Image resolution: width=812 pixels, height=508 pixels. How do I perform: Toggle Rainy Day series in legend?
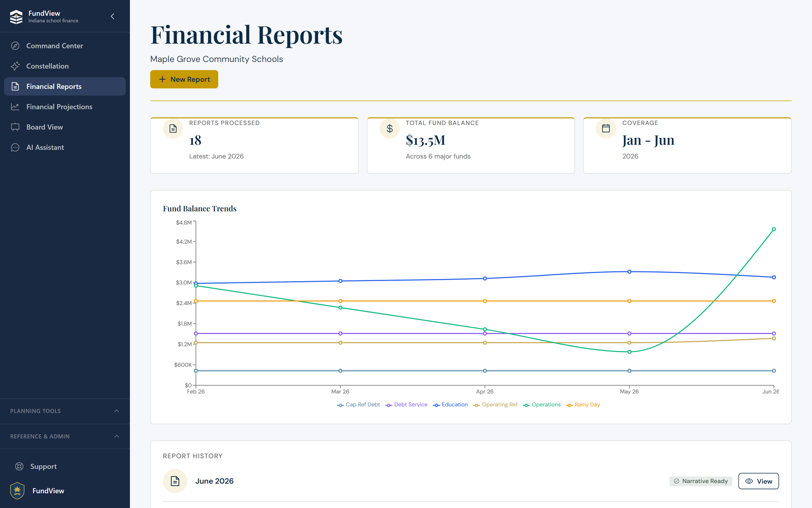coord(583,405)
